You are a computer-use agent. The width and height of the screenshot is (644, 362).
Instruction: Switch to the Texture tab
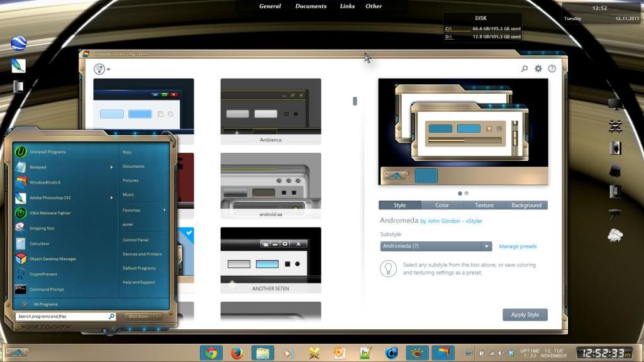(x=484, y=206)
